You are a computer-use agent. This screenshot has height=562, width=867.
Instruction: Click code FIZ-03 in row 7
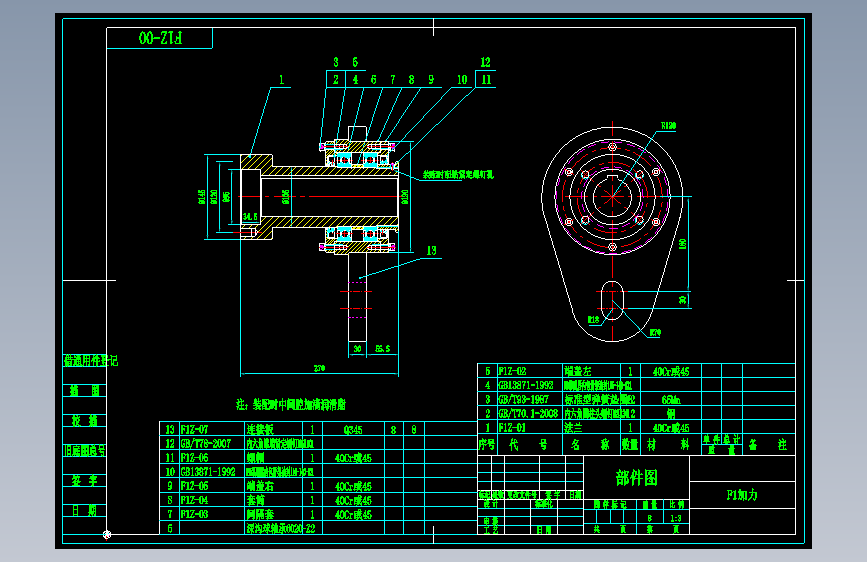tap(195, 514)
